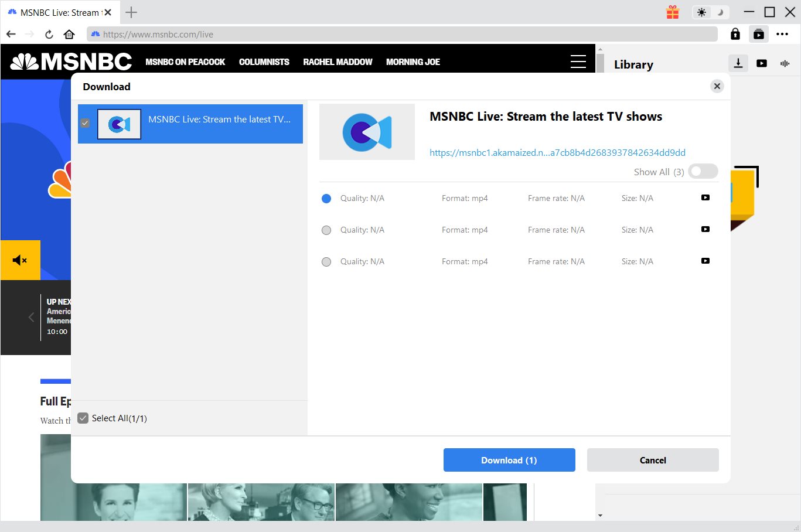Uncheck the MSNBC Live video item checkbox

(x=85, y=123)
